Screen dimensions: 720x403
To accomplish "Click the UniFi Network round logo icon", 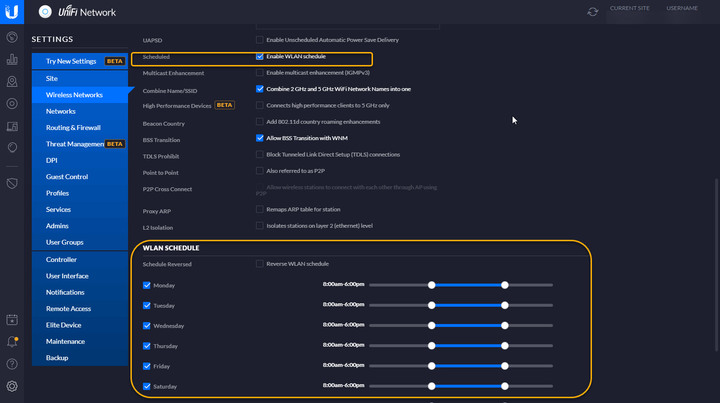I will click(45, 11).
